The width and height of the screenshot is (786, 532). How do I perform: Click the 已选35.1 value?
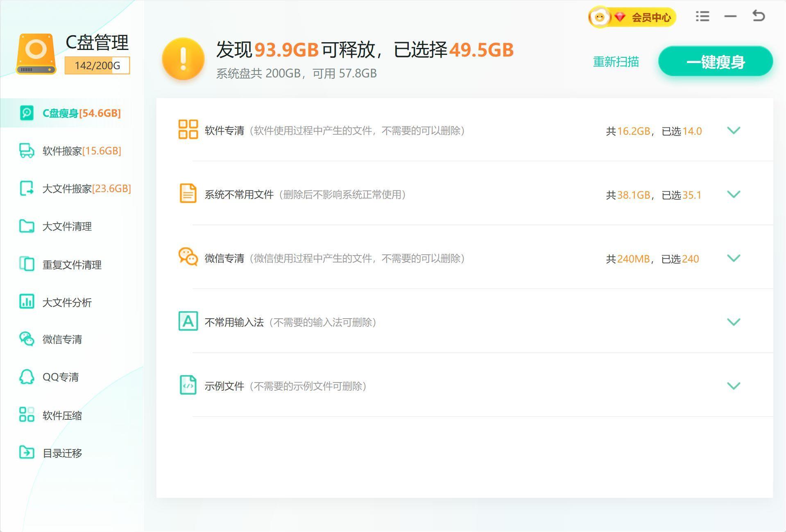682,195
